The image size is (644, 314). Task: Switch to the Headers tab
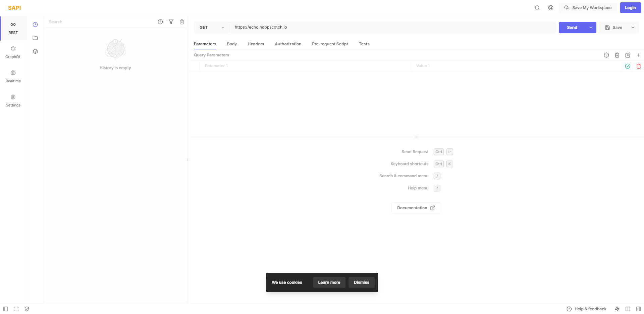[256, 44]
